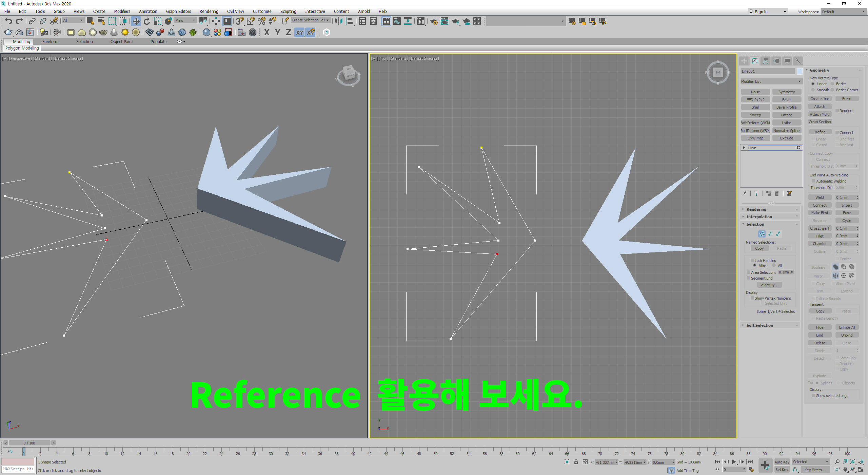
Task: Click the Line001 object color swatch
Action: pyautogui.click(x=800, y=71)
